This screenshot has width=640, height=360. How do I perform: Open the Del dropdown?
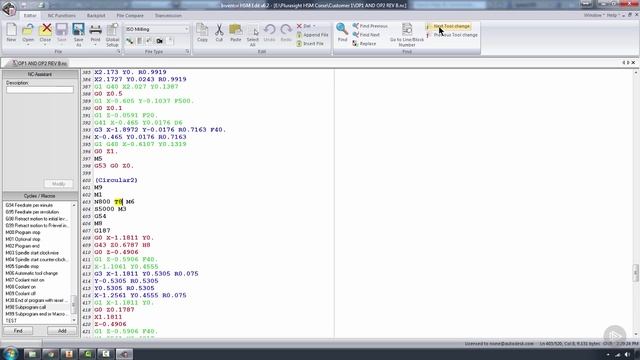314,26
